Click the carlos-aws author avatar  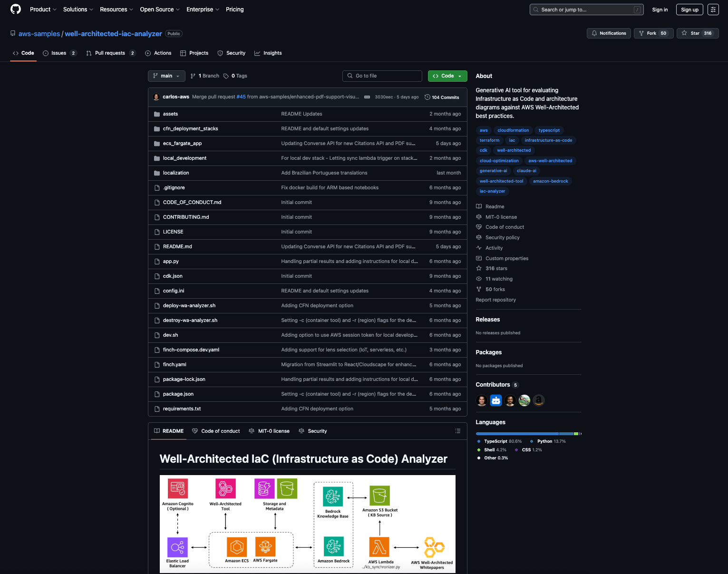pyautogui.click(x=156, y=97)
